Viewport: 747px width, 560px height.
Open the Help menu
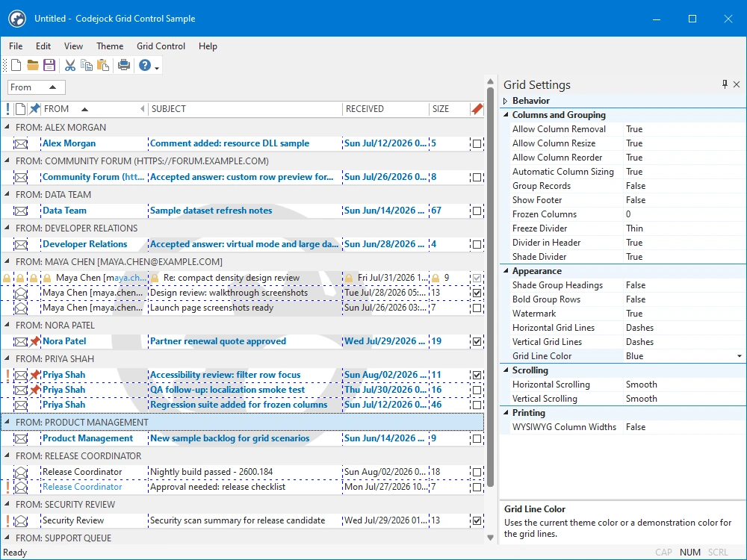point(208,46)
